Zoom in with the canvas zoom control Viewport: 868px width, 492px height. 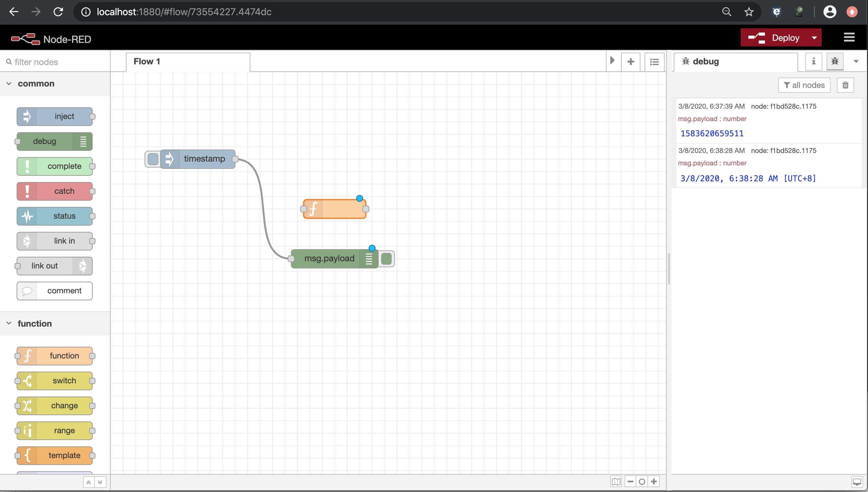click(654, 481)
